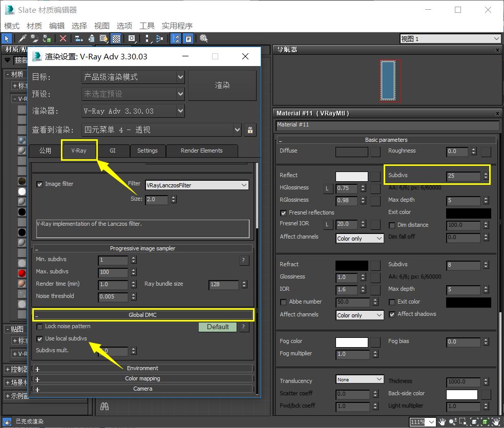Select the pan hand tool at bottom
This screenshot has height=428, width=504.
point(443,421)
